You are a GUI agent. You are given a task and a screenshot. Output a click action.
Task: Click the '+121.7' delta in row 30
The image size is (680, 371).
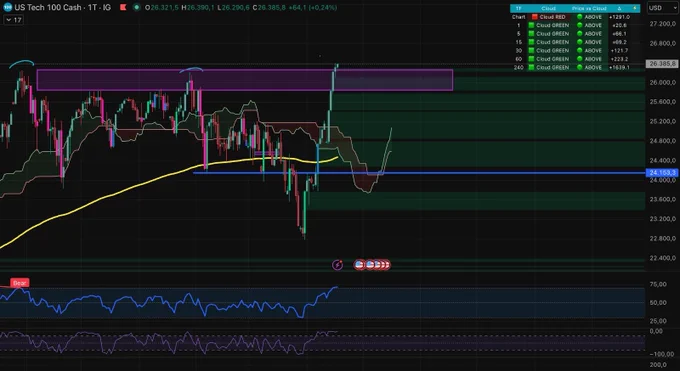pyautogui.click(x=619, y=50)
